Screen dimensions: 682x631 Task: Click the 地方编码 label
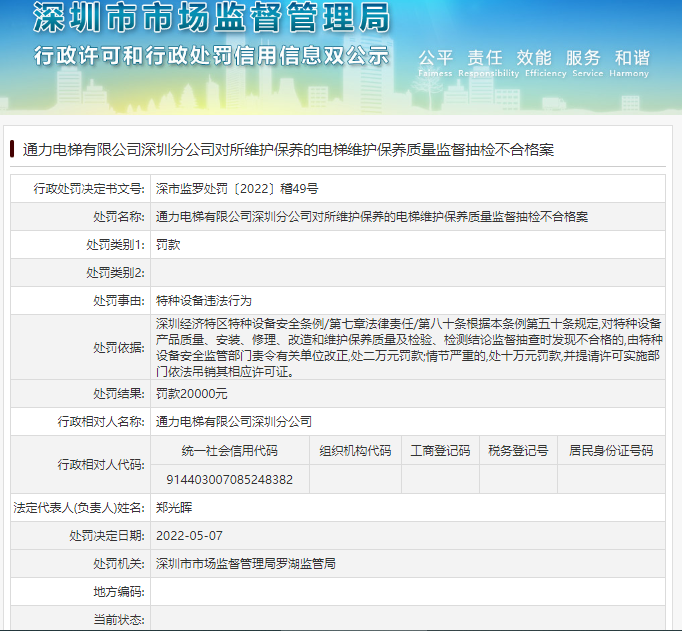tap(119, 591)
